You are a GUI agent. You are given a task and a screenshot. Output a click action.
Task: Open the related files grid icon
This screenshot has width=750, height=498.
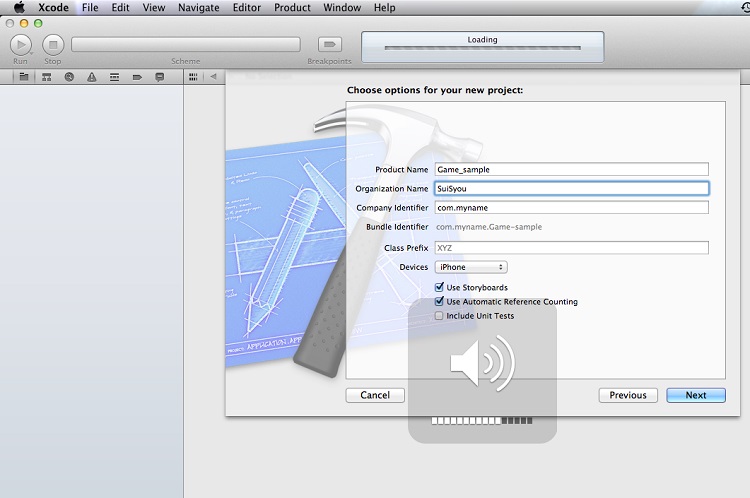tap(193, 77)
